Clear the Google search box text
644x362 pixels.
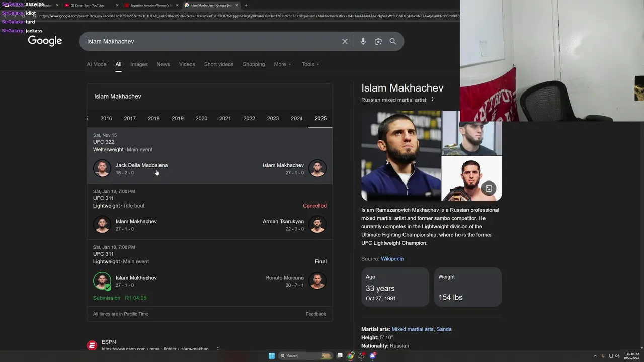point(345,41)
